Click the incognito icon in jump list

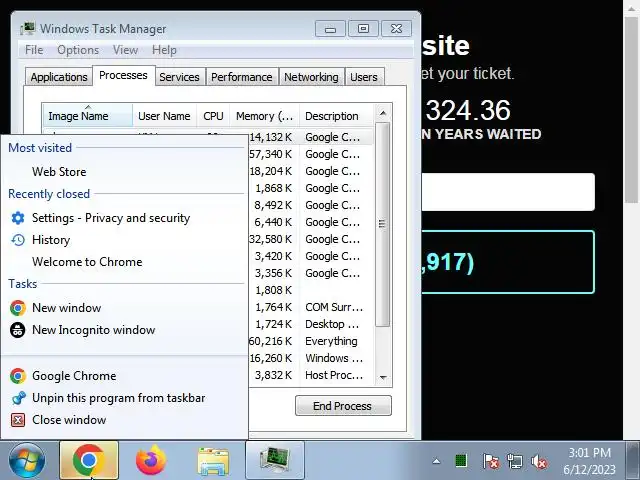tap(18, 330)
